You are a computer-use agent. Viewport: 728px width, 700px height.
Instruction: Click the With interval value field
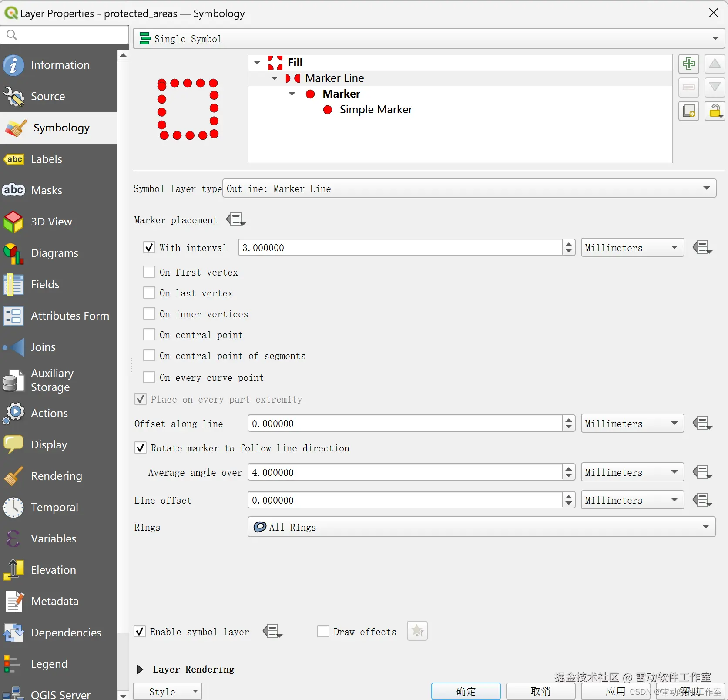click(x=400, y=248)
